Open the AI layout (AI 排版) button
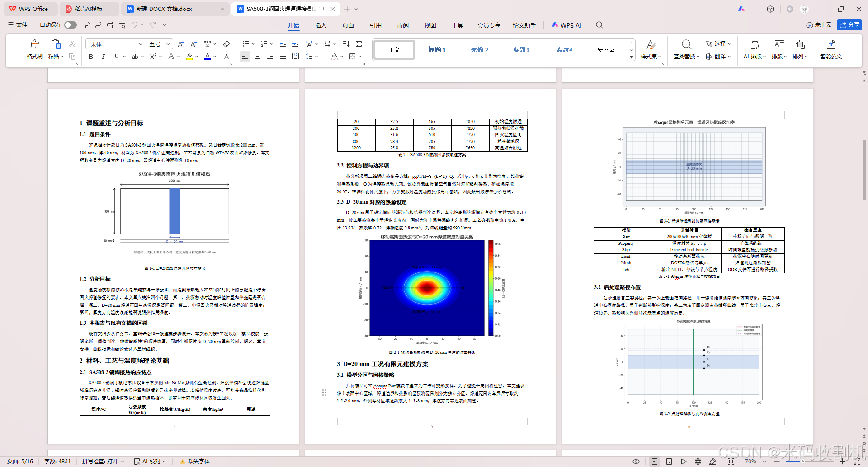The width and height of the screenshot is (868, 467). click(x=755, y=49)
